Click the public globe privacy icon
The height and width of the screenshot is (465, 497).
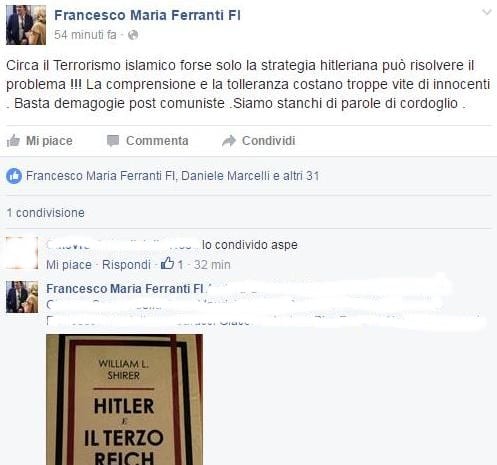click(x=133, y=35)
